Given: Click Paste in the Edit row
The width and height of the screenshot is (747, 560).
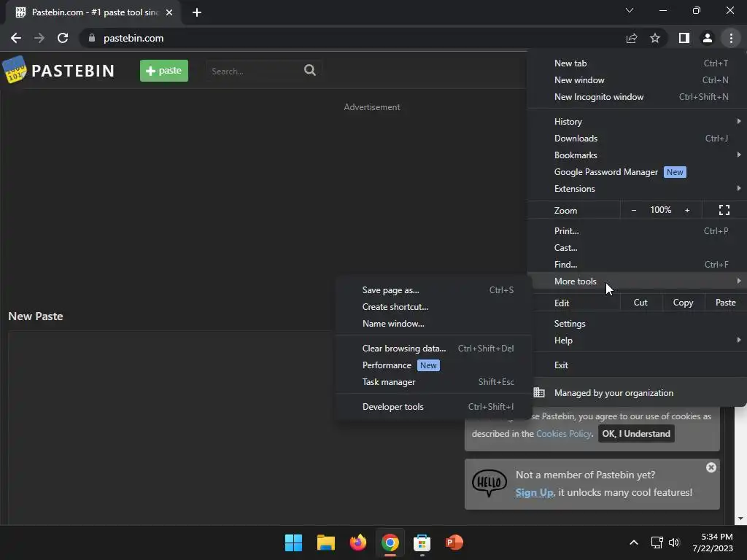Looking at the screenshot, I should click(726, 303).
